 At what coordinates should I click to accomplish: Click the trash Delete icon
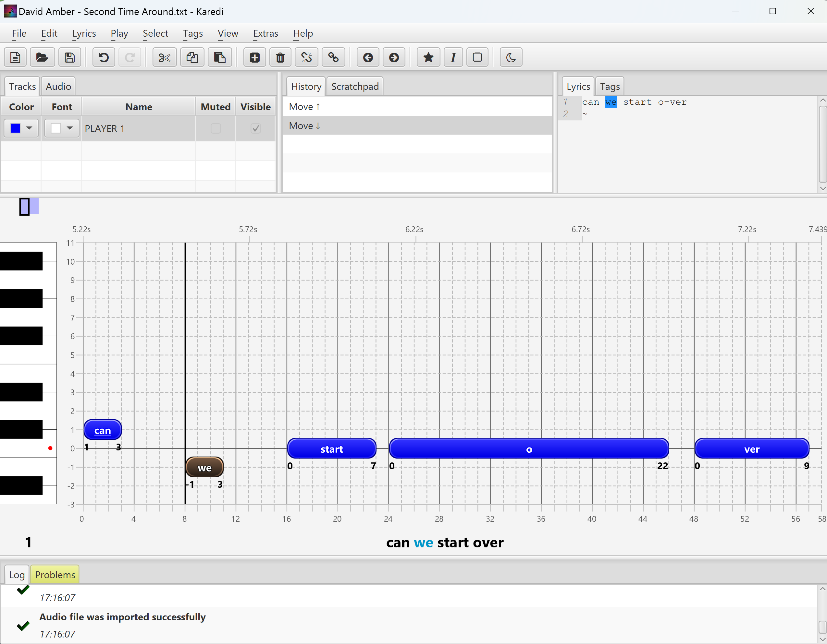click(x=280, y=57)
